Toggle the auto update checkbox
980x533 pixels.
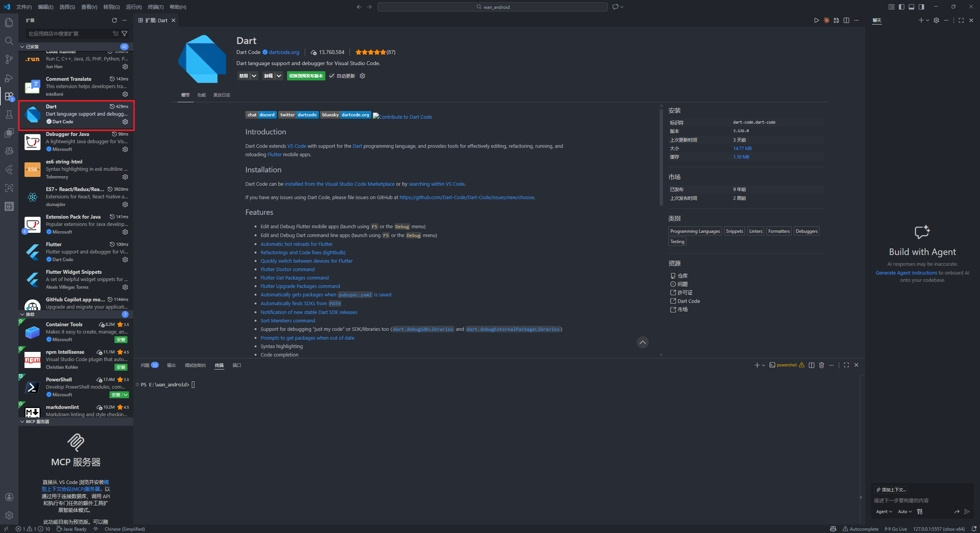coord(332,76)
